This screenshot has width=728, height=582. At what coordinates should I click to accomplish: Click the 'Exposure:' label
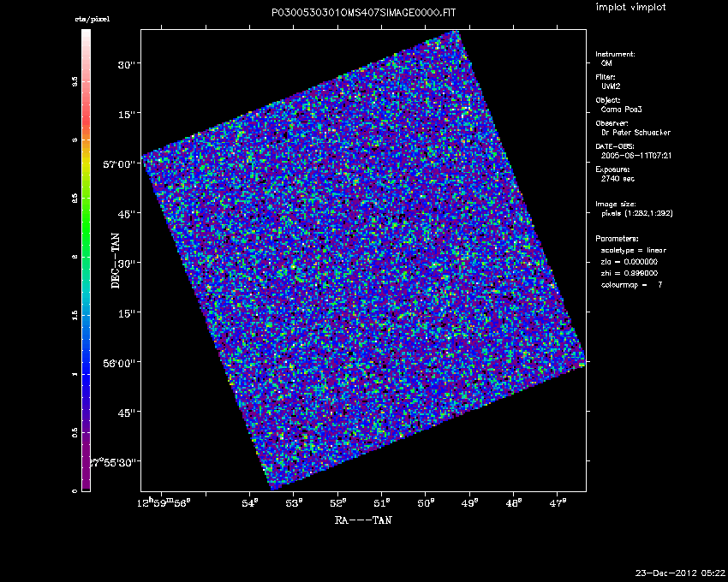[613, 169]
